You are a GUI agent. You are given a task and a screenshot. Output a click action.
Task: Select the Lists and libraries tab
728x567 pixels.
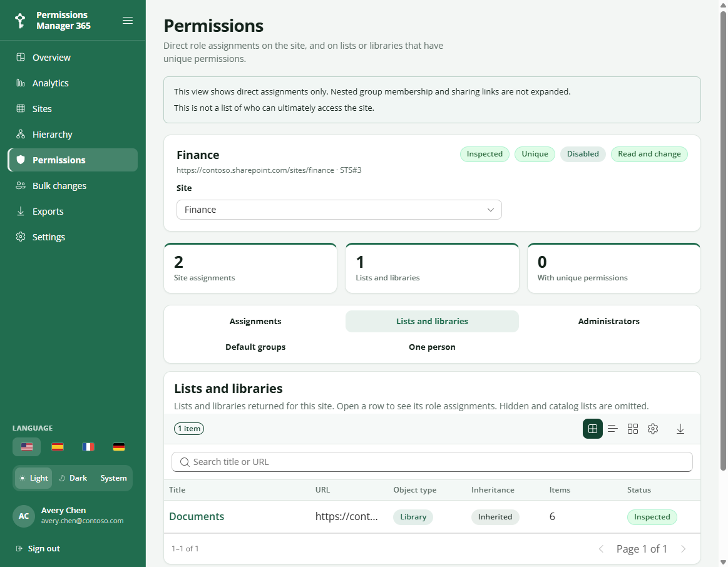coord(433,321)
